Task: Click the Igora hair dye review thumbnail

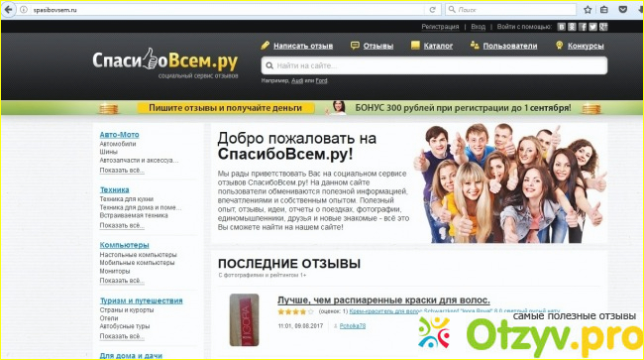Action: [x=244, y=319]
